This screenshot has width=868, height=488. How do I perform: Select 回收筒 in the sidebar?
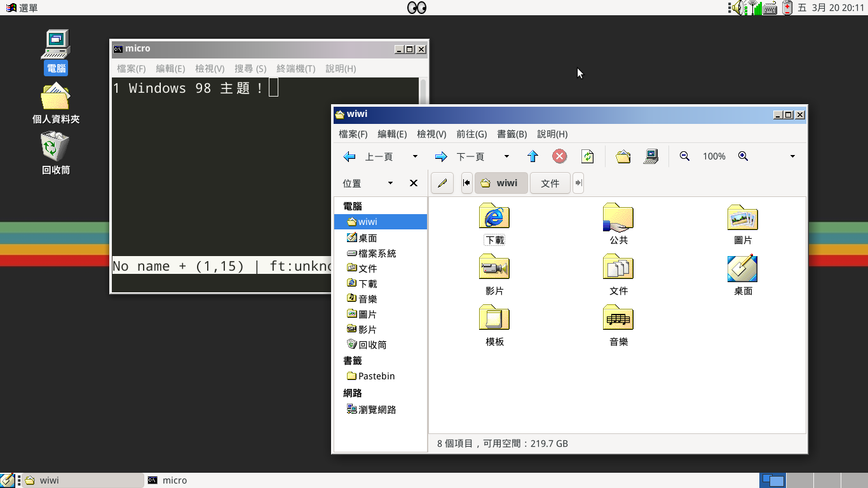[x=372, y=345]
